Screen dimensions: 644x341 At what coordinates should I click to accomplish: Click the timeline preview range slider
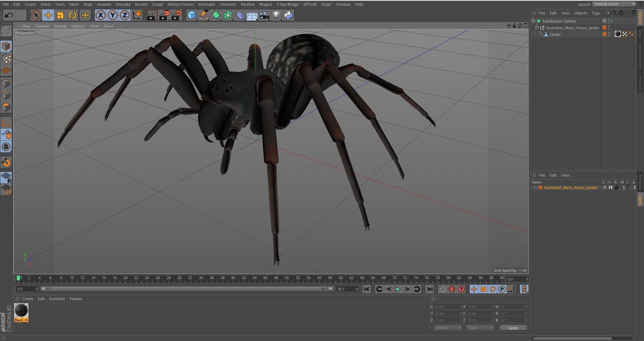(187, 289)
